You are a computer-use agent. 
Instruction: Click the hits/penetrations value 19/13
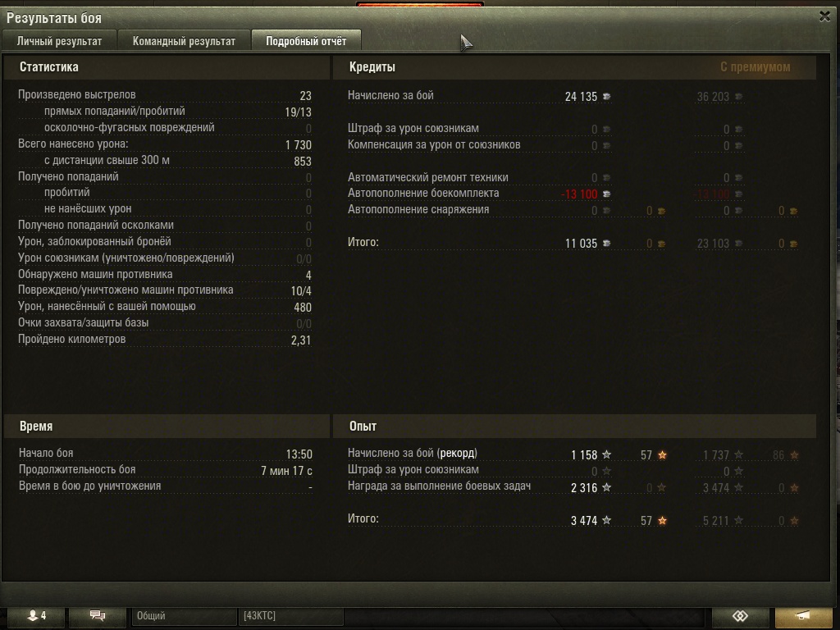point(298,112)
